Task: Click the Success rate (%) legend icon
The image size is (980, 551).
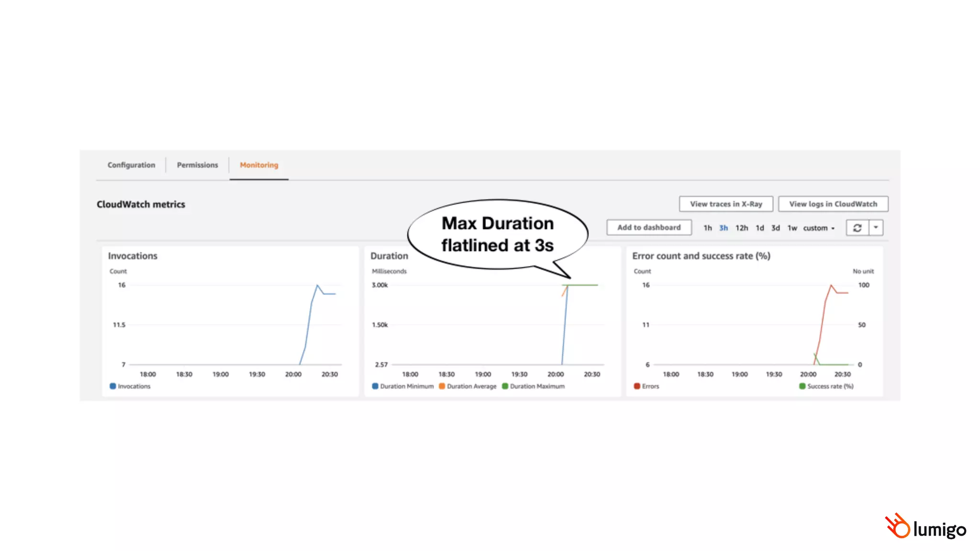Action: click(802, 386)
